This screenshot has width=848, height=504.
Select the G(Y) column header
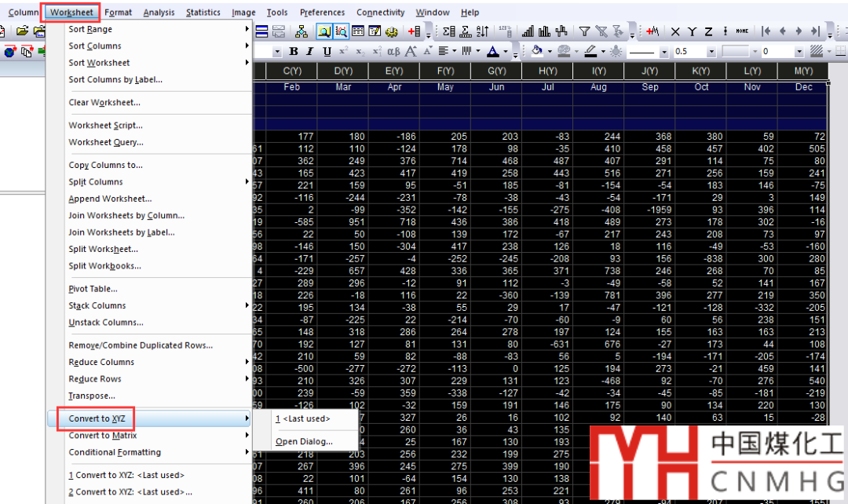pyautogui.click(x=496, y=71)
